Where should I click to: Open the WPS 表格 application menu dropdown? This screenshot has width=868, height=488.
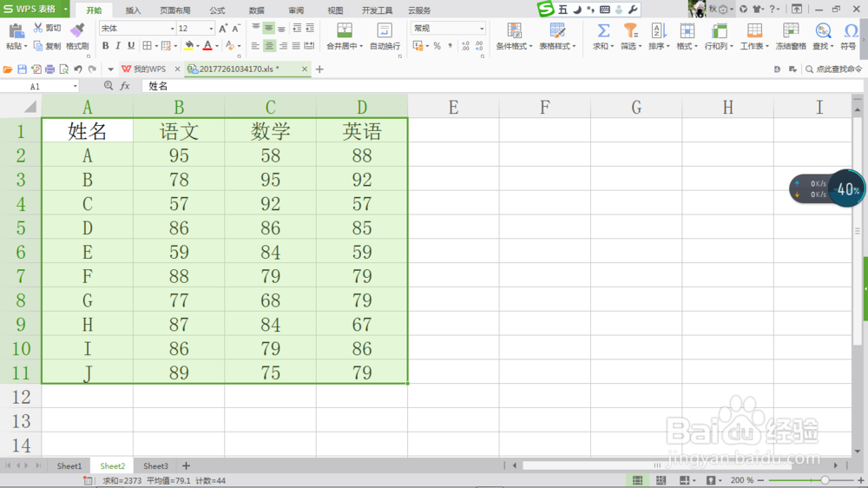pos(65,9)
